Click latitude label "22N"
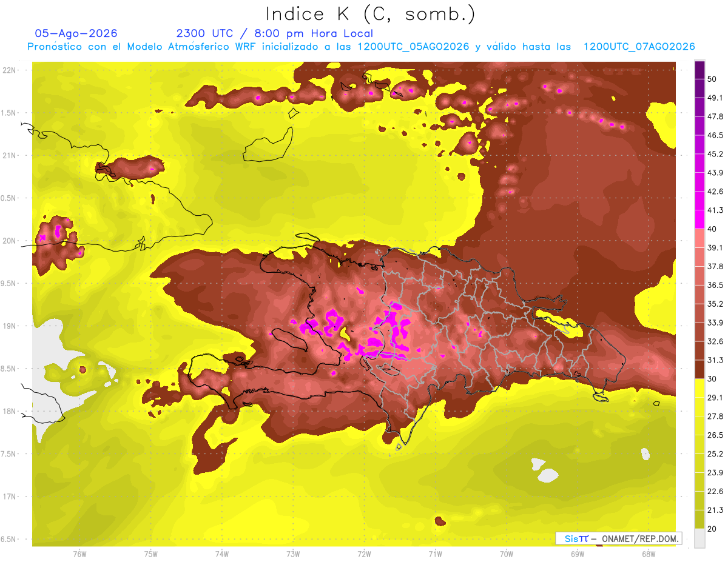 (10, 70)
